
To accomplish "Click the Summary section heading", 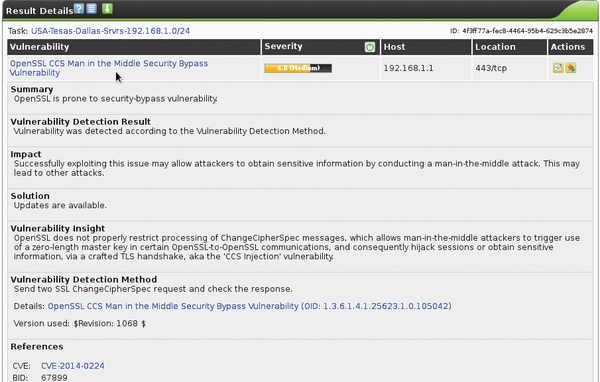I will [32, 89].
